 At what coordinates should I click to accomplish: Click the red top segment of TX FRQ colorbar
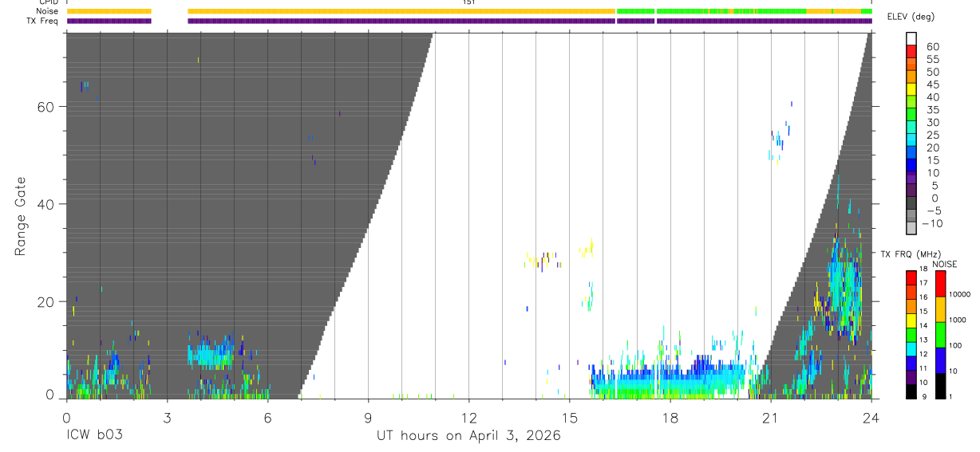(911, 278)
